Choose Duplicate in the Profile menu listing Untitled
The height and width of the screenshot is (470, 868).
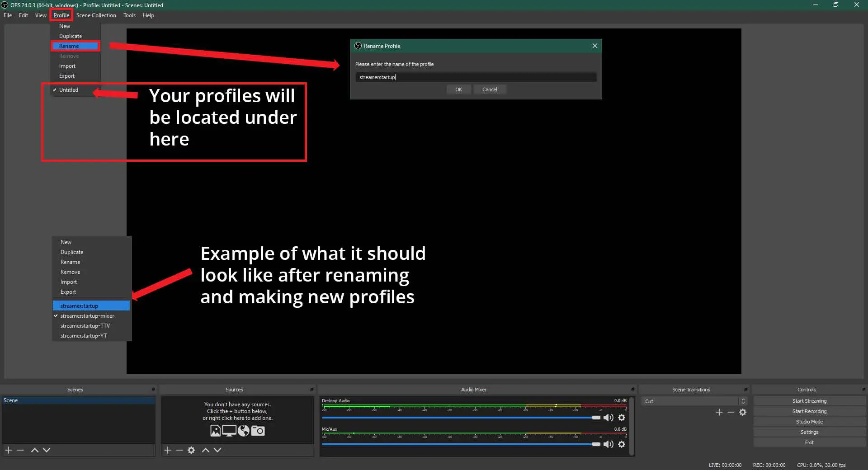tap(75, 36)
